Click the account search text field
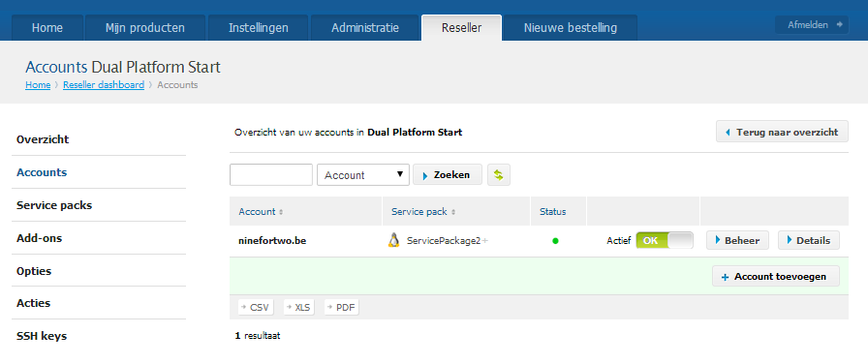868x364 pixels. pyautogui.click(x=271, y=175)
